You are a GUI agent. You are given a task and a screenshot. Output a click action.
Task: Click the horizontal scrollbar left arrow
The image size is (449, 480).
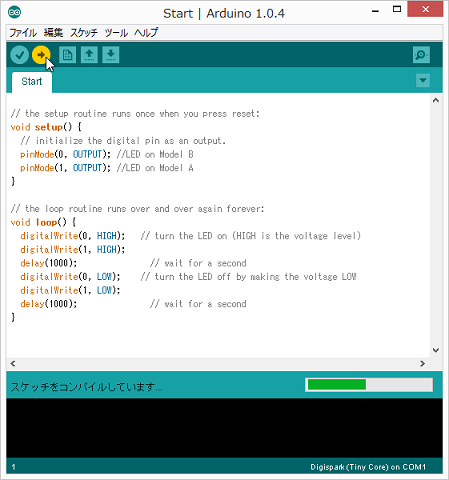13,364
